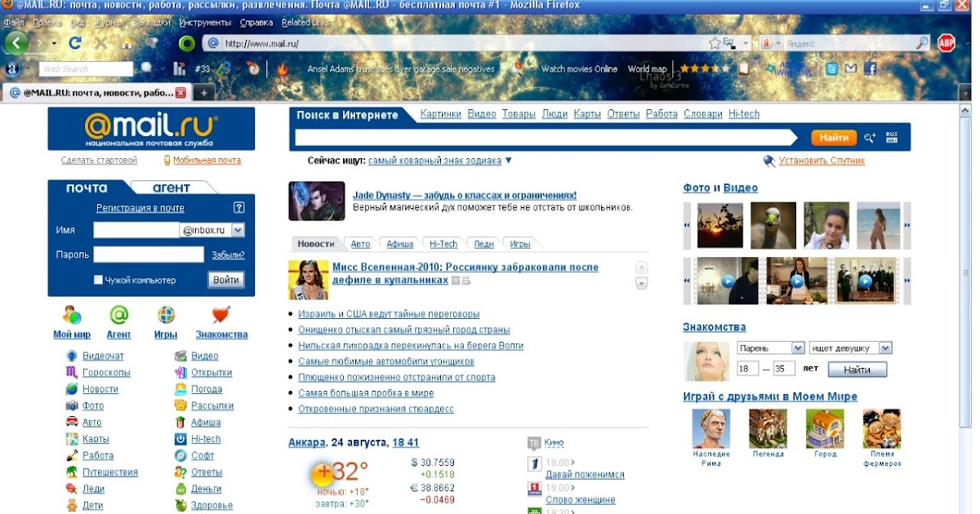
Task: Click the Facebook icon in the toolbar
Action: (870, 69)
